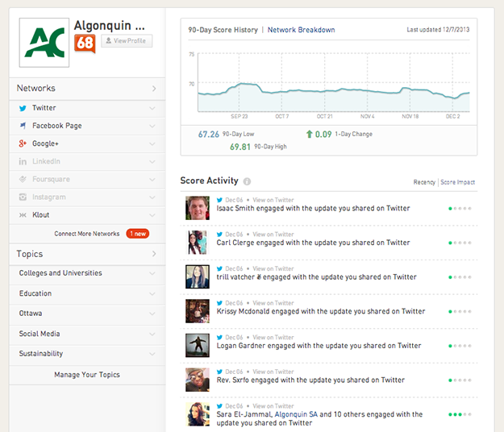Click the green 1-Day Change up arrow

point(309,134)
